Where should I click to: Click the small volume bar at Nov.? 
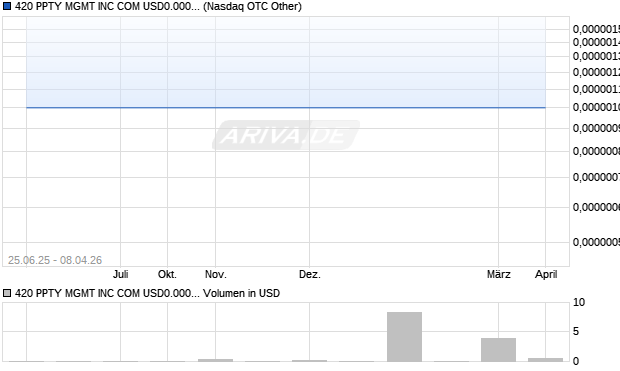pyautogui.click(x=215, y=360)
